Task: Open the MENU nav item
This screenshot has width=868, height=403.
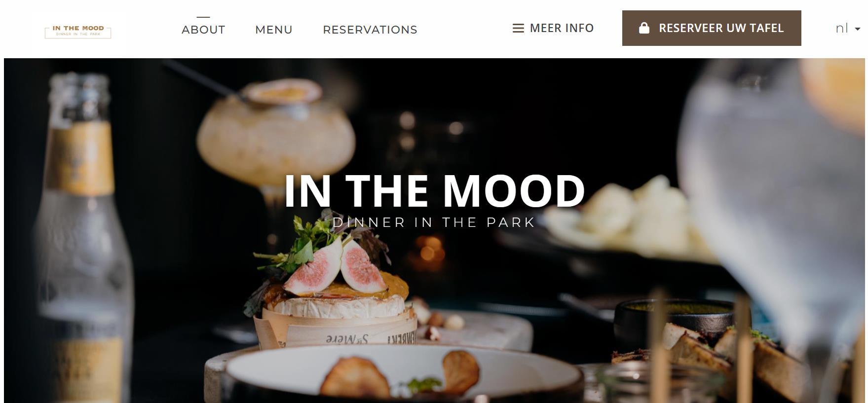Action: point(274,30)
